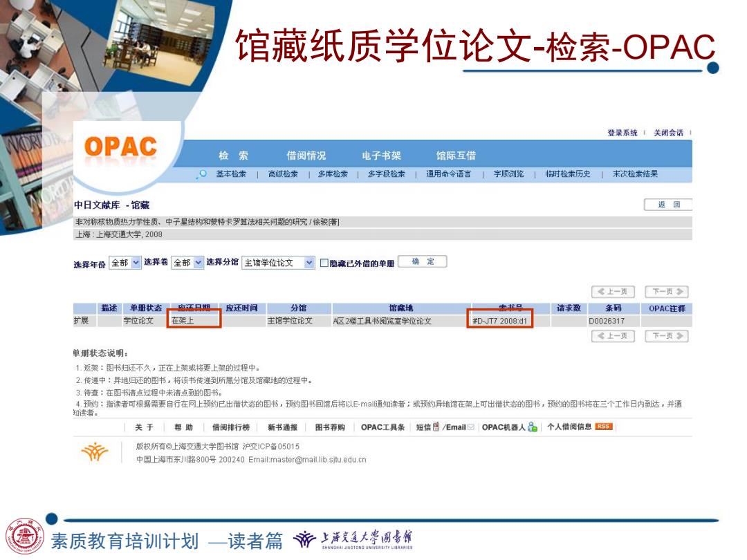The width and height of the screenshot is (747, 560).
Task: Select 多字段检索 submenu
Action: pyautogui.click(x=387, y=174)
